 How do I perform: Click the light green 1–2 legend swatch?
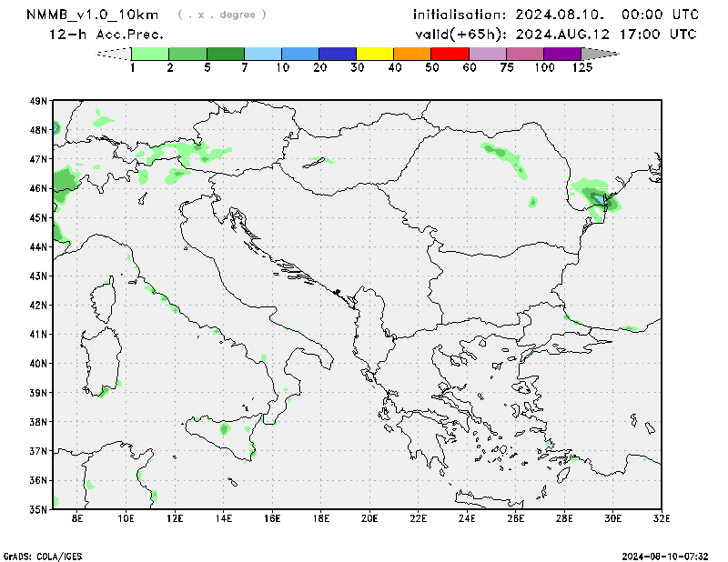point(150,54)
